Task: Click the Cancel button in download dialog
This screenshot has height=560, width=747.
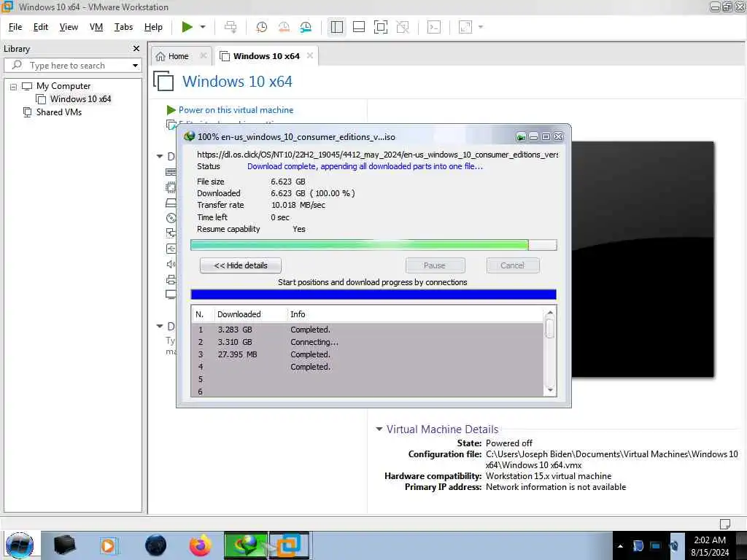Action: point(513,265)
